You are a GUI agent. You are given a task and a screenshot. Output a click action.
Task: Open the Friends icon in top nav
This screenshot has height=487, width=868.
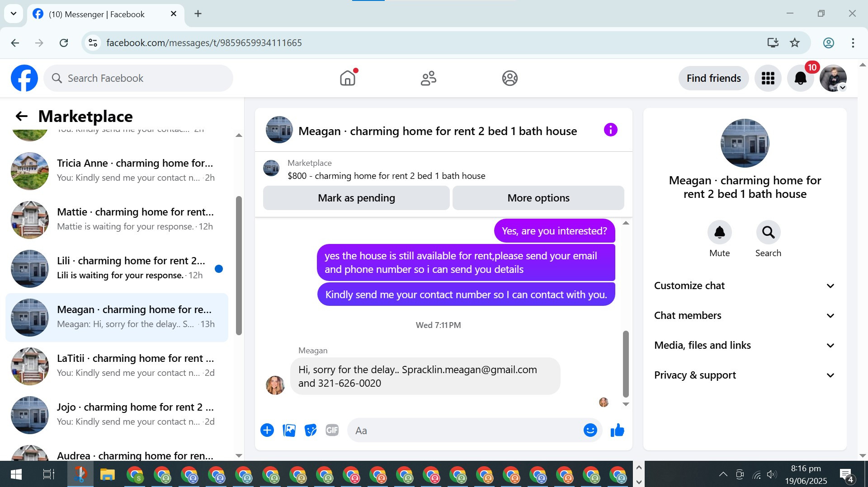[429, 78]
